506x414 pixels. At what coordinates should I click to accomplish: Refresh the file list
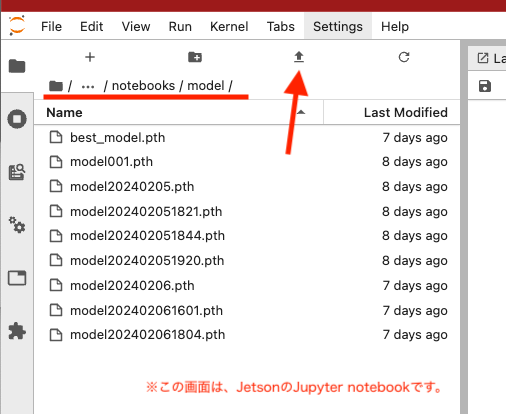tap(404, 57)
